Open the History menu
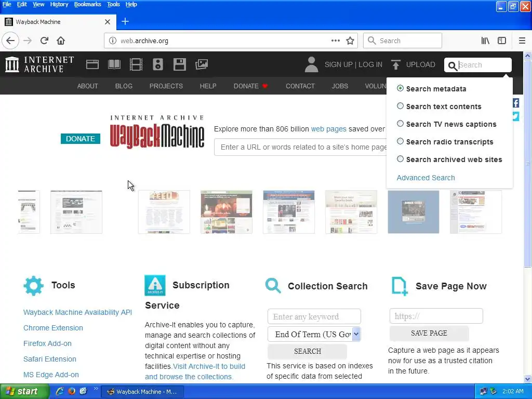 click(59, 4)
